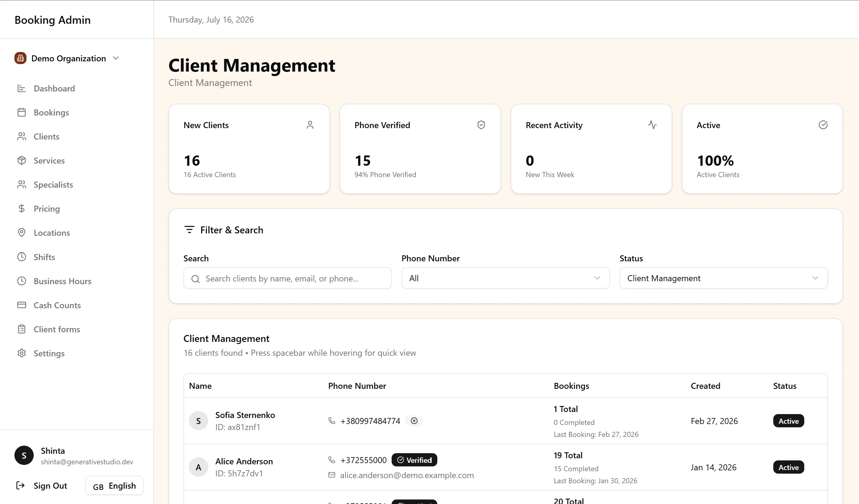Click the Shifts clock icon
The height and width of the screenshot is (504, 859).
21,257
